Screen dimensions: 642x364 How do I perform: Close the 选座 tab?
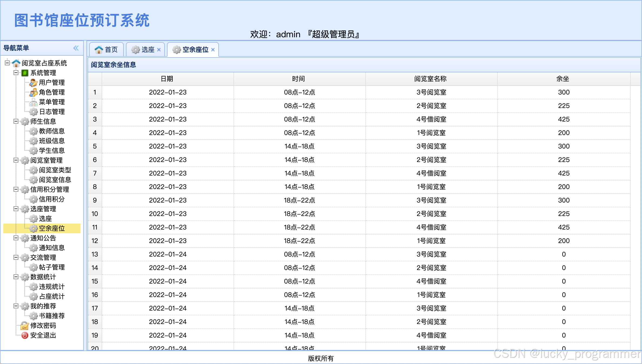point(159,50)
